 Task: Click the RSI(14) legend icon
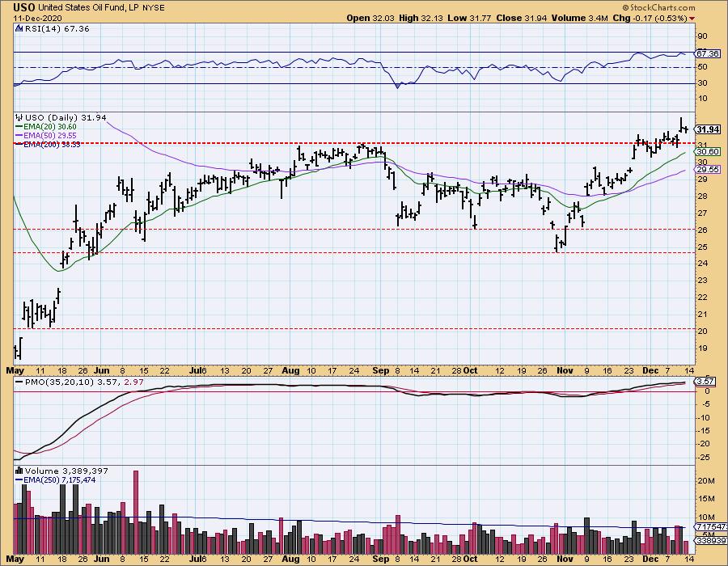[x=19, y=29]
